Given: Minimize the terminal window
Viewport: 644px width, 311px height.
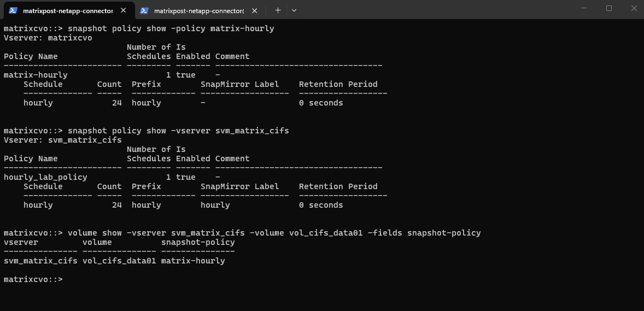Looking at the screenshot, I should [584, 8].
